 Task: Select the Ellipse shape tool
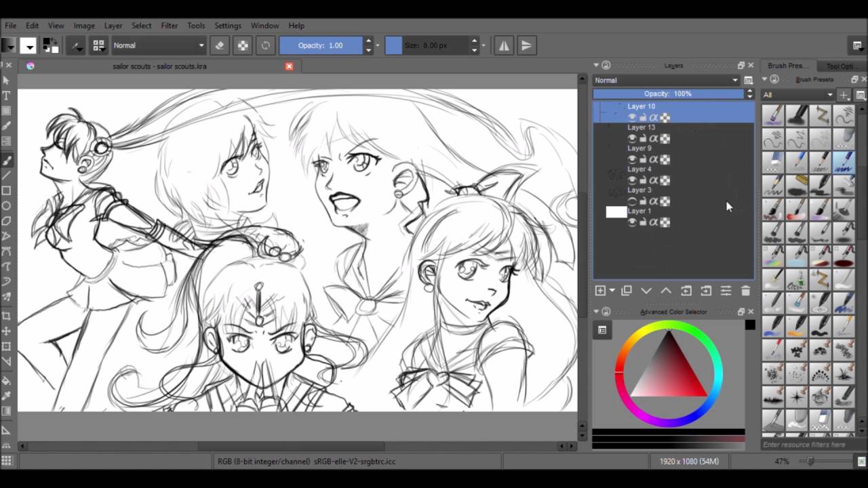(x=7, y=205)
